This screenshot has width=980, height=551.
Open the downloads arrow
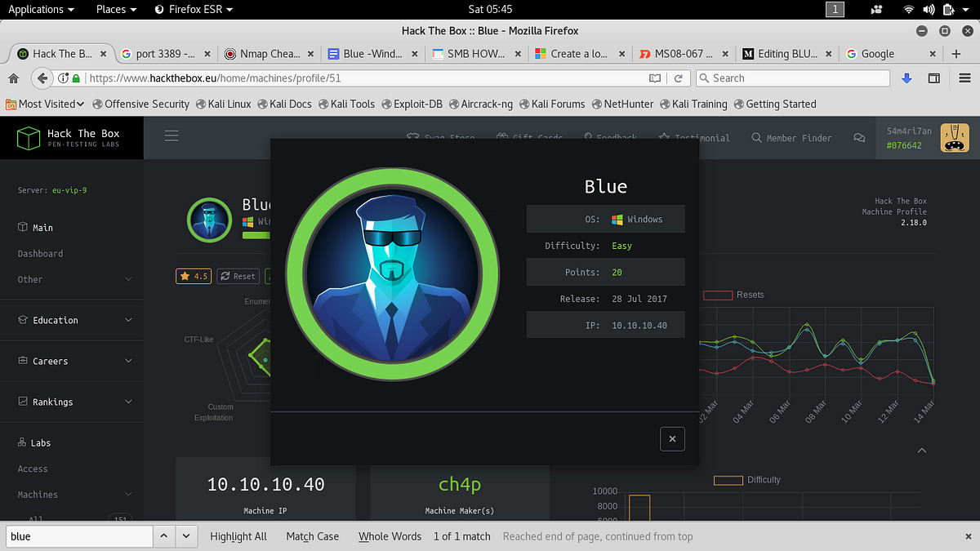906,78
